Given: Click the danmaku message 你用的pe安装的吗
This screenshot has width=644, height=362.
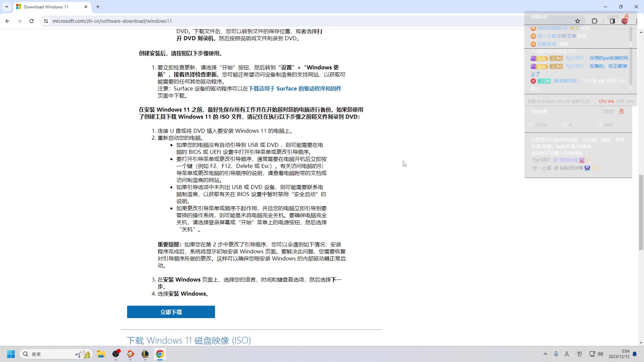Looking at the screenshot, I should click(608, 58).
